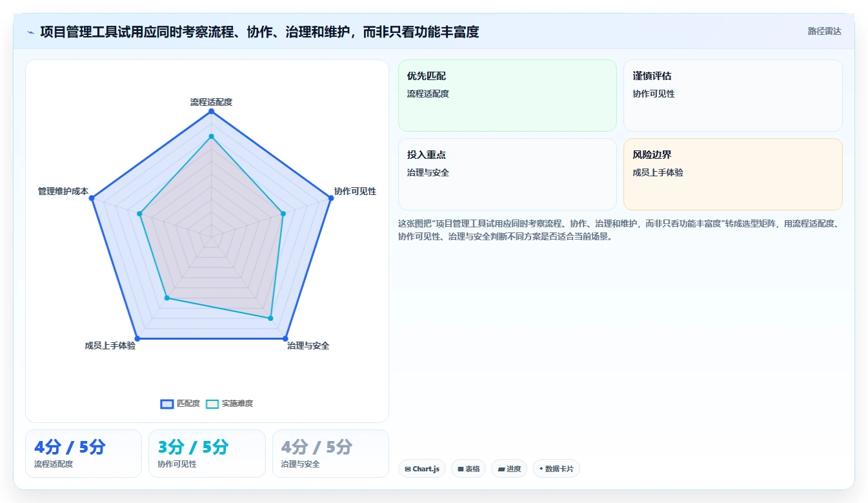868x503 pixels.
Task: Select the 进度 tag
Action: 509,469
